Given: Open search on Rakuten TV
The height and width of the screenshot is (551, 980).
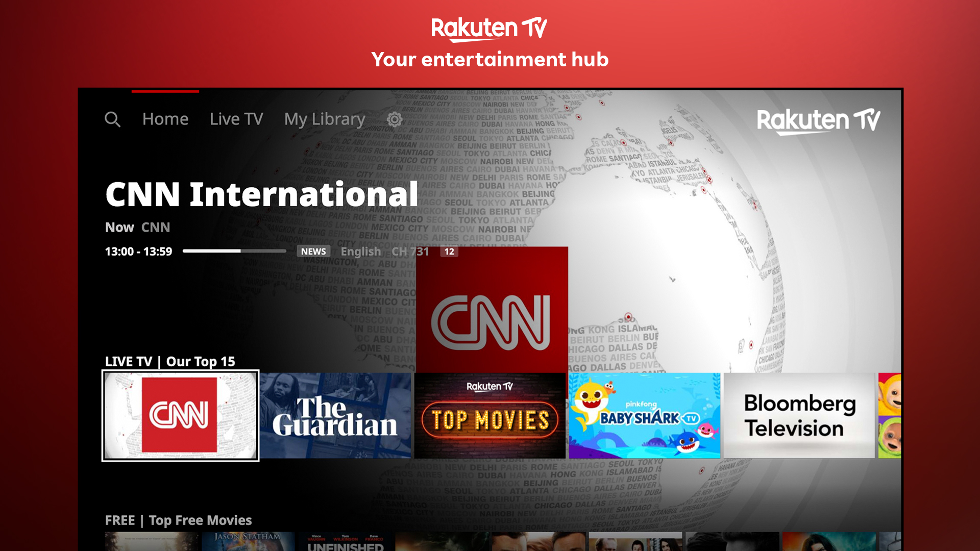Looking at the screenshot, I should click(113, 119).
